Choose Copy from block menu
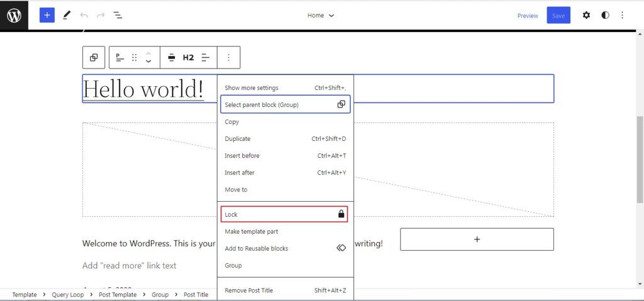 tap(286, 122)
